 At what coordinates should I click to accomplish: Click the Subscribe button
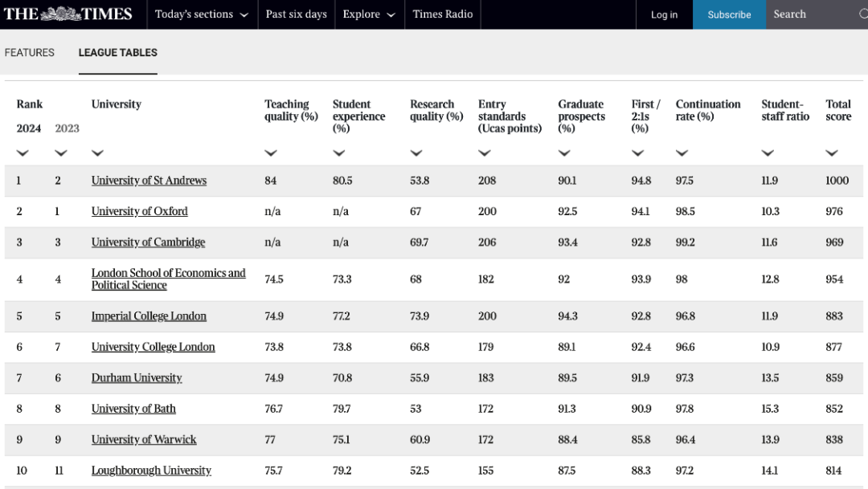tap(729, 14)
